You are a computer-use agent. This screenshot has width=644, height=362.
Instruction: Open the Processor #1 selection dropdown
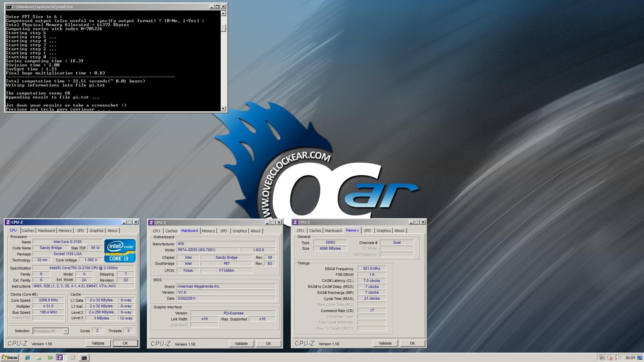51,331
